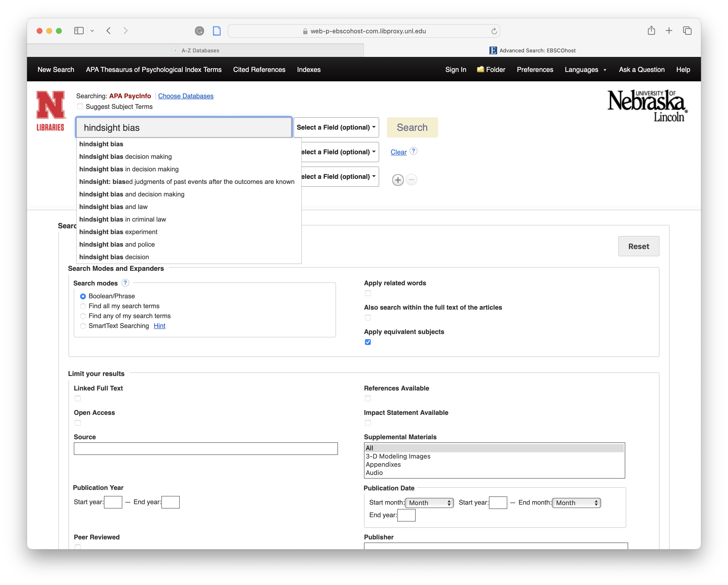Viewport: 728px width, 585px height.
Task: Click the reload page icon
Action: click(x=494, y=31)
